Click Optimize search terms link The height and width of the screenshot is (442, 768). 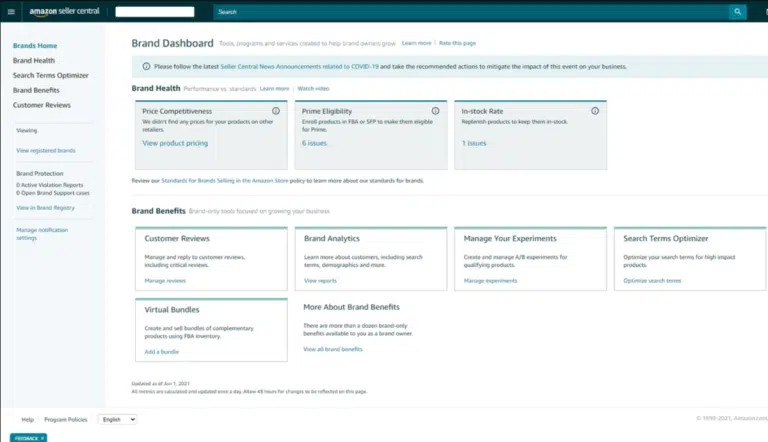click(652, 281)
